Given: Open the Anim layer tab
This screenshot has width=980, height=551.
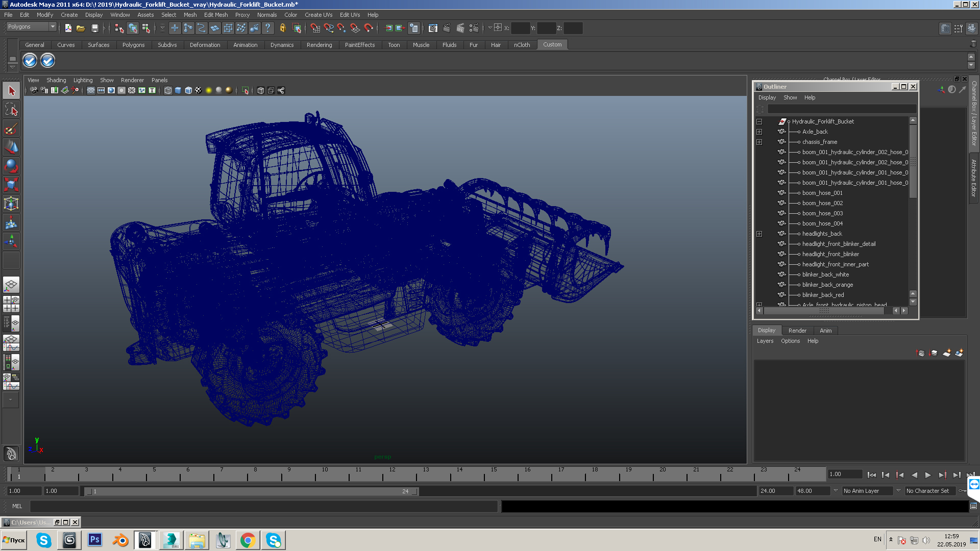Looking at the screenshot, I should point(825,331).
